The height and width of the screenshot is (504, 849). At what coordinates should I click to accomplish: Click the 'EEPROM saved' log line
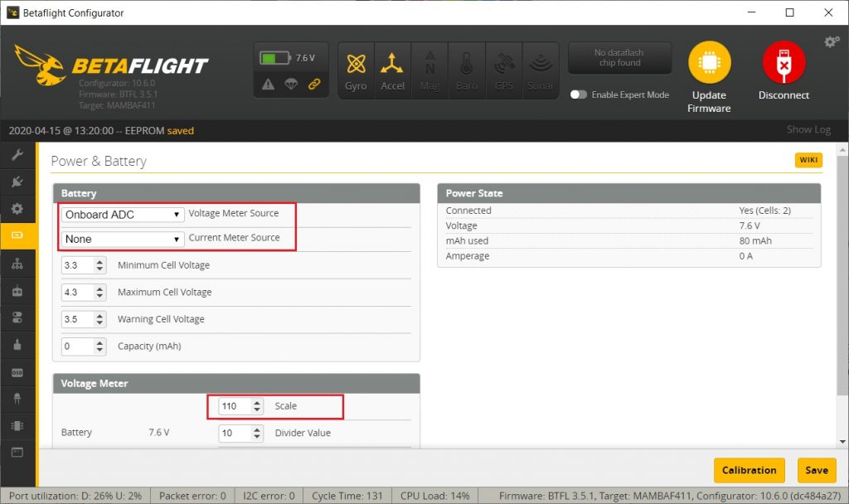point(101,130)
